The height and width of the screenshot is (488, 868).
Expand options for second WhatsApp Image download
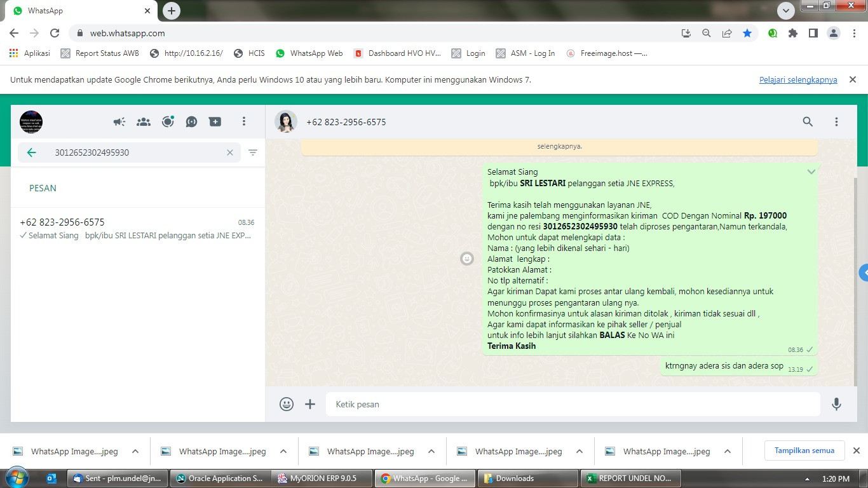point(283,451)
